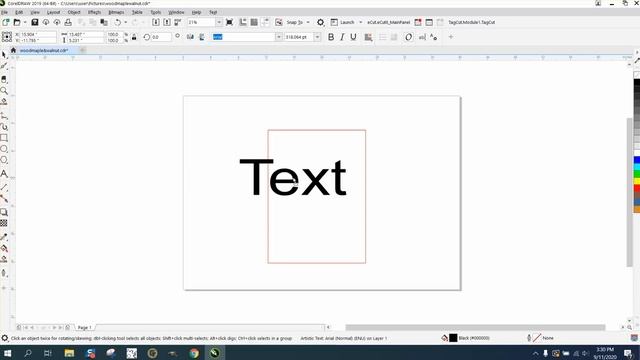Open the File menu
Image resolution: width=640 pixels, height=360 pixels.
pyautogui.click(x=4, y=12)
